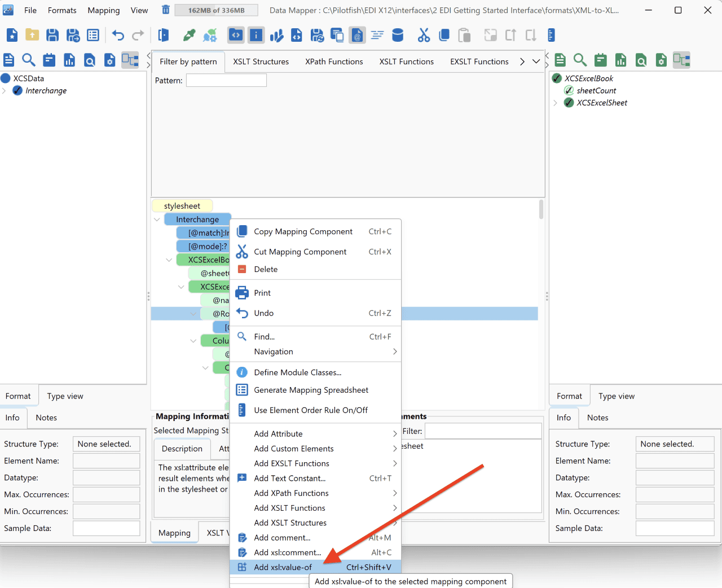722x588 pixels.
Task: Click the eyedropper test mapping icon
Action: click(190, 36)
